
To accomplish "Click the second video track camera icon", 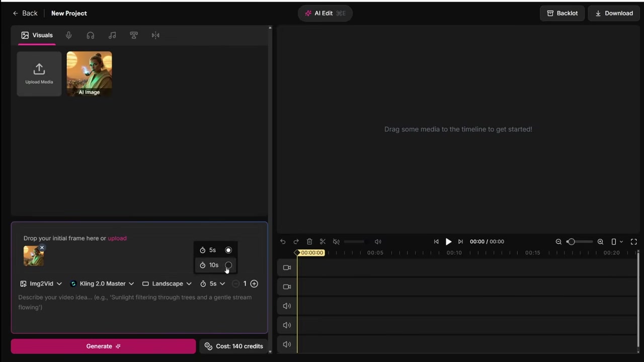I will pyautogui.click(x=287, y=287).
